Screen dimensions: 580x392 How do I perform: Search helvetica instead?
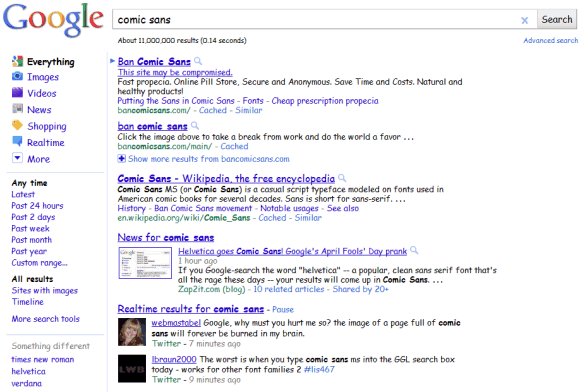click(x=28, y=371)
